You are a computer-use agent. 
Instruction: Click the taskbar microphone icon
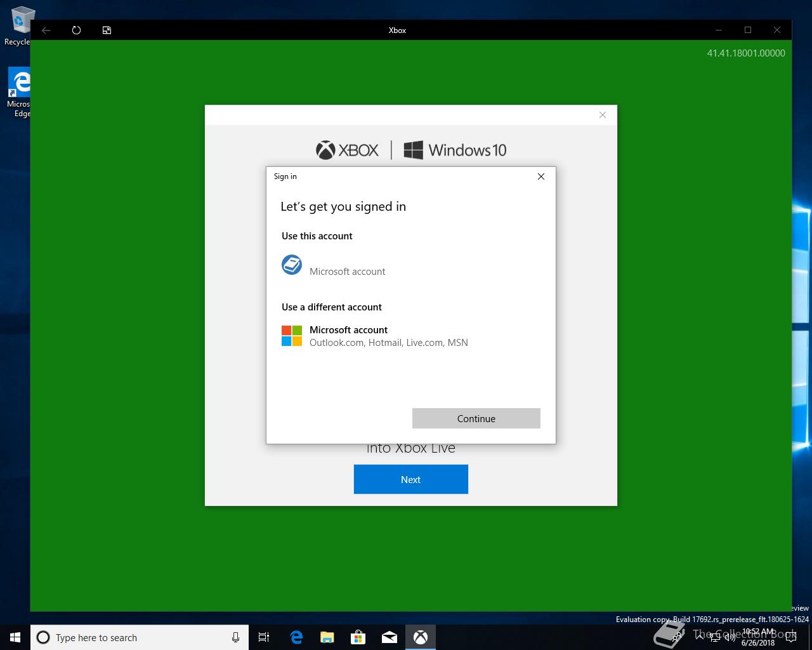pos(235,637)
